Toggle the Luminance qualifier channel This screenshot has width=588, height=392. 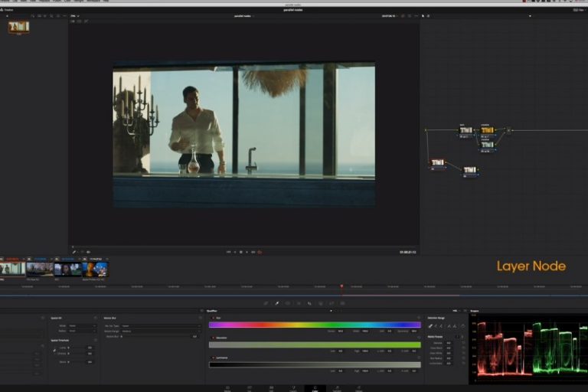point(213,357)
